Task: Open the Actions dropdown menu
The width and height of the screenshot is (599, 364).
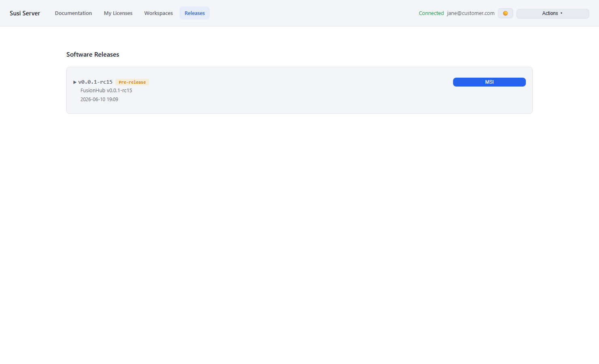Action: 552,13
